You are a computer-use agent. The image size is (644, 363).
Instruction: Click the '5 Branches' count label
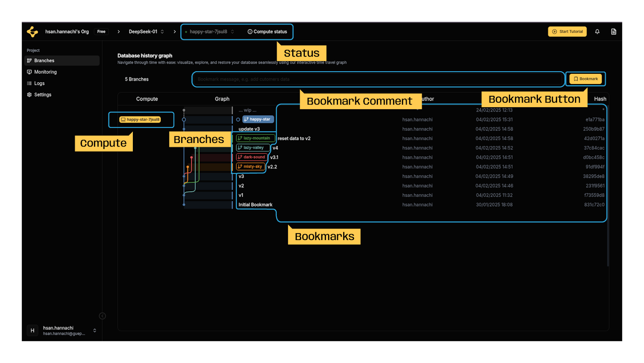pyautogui.click(x=137, y=79)
